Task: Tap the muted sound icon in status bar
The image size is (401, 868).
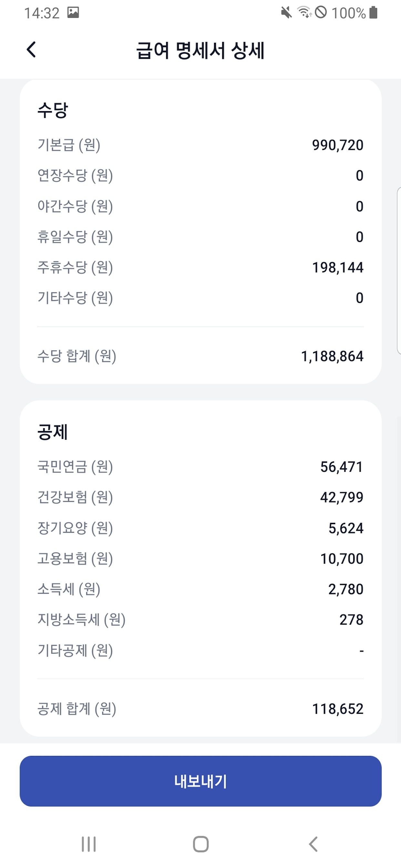Action: (286, 13)
